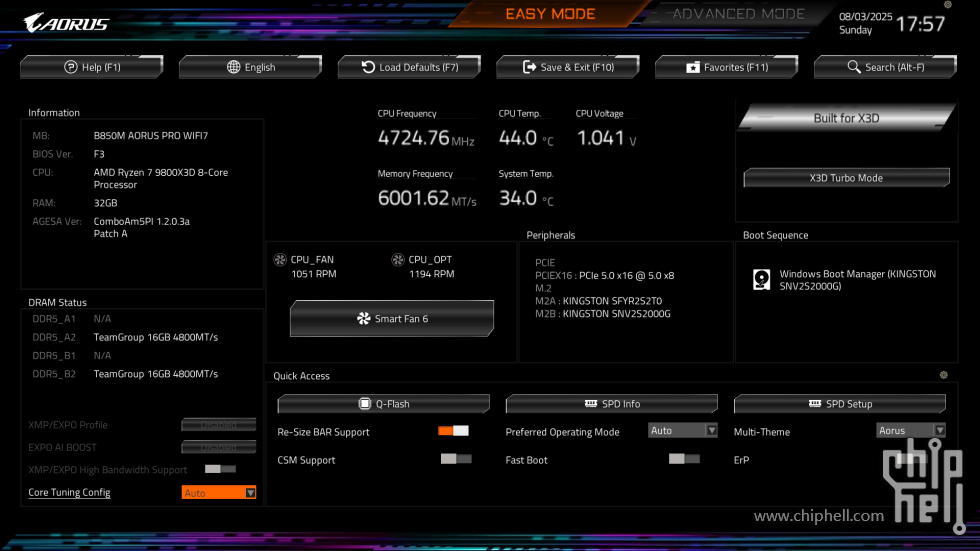Screen dimensions: 980x551
Task: Click the M2A KINGSTON SFYR2S2T0 entry
Action: coord(598,300)
